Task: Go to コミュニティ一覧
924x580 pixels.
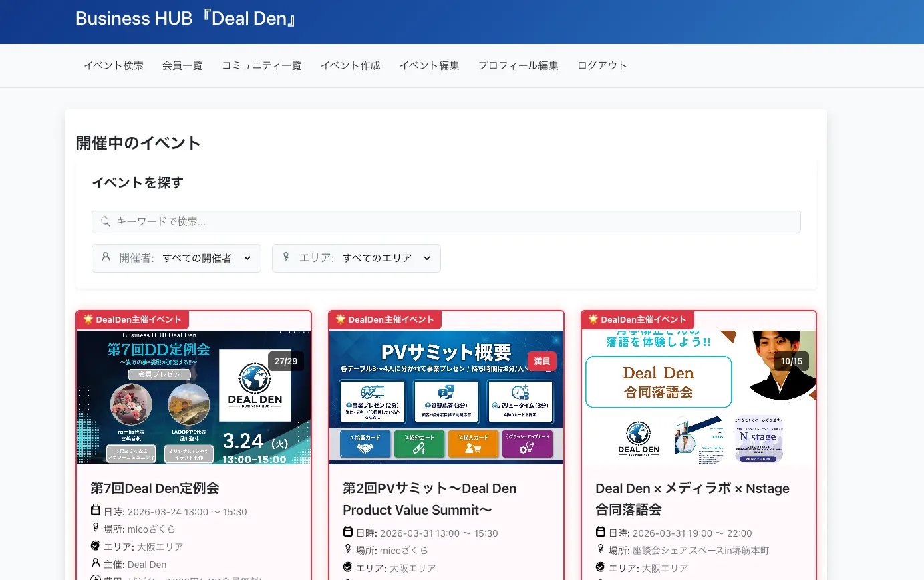Action: tap(262, 65)
